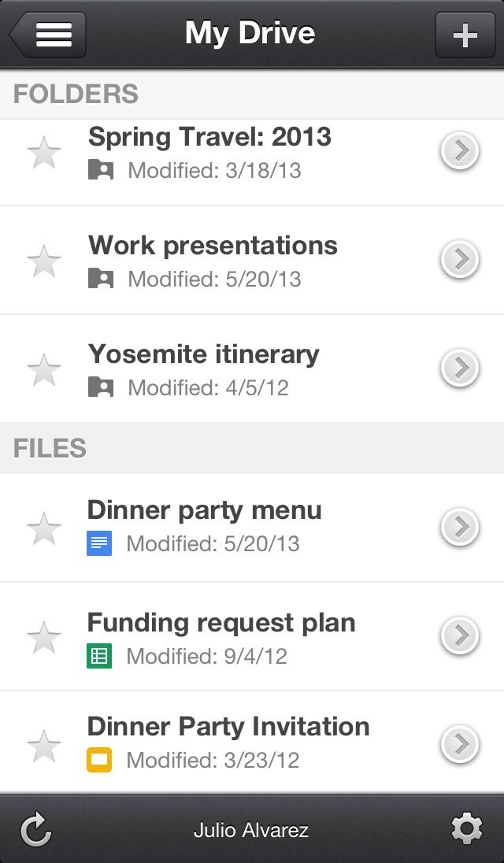The image size is (504, 863).
Task: Star the Work presentations folder
Action: [x=45, y=261]
